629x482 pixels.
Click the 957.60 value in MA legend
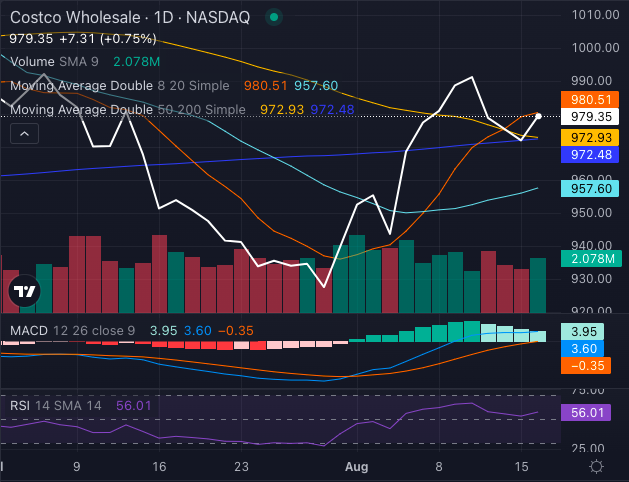(x=316, y=86)
